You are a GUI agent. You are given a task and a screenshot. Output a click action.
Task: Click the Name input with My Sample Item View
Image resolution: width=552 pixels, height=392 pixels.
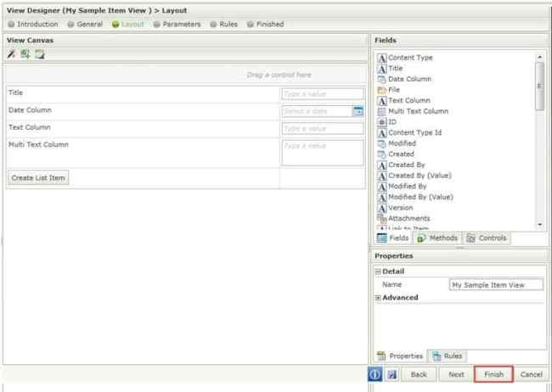496,285
